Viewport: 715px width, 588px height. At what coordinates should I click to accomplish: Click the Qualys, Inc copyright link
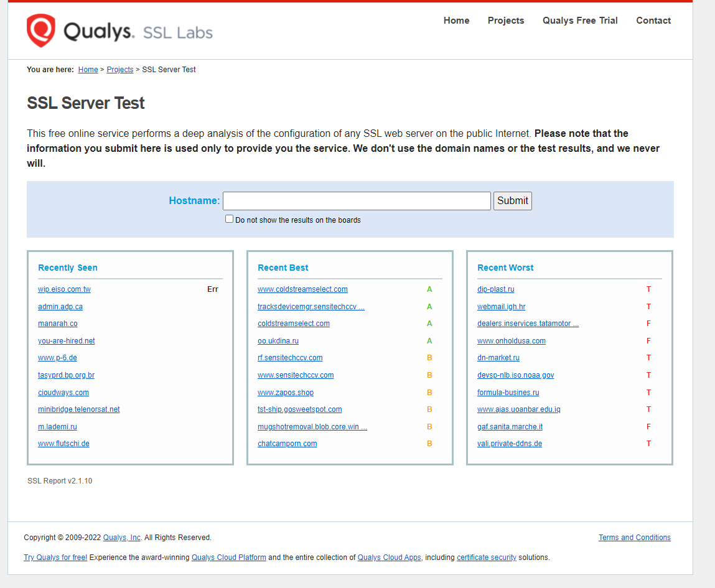122,537
